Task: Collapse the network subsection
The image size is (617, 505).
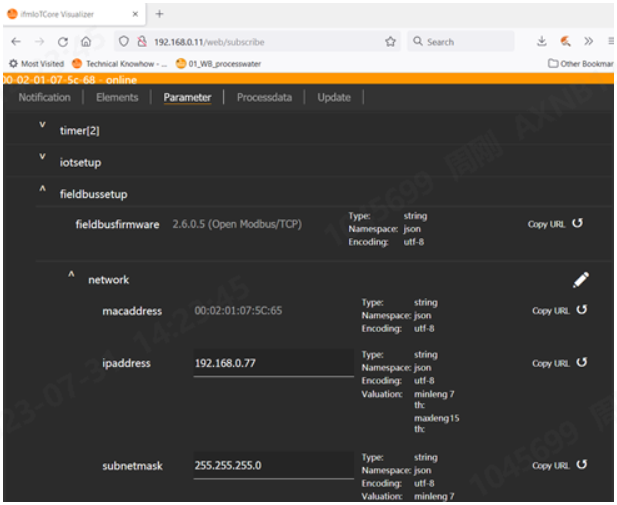Action: click(71, 274)
